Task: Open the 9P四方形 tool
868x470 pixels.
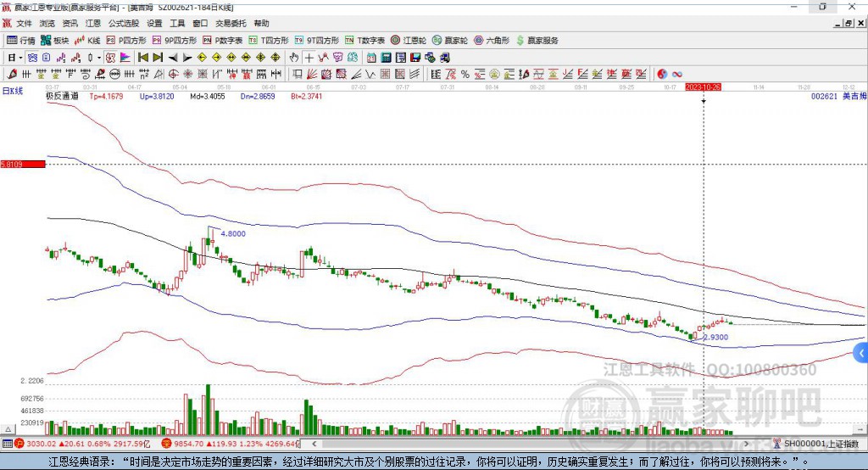Action: [175, 41]
